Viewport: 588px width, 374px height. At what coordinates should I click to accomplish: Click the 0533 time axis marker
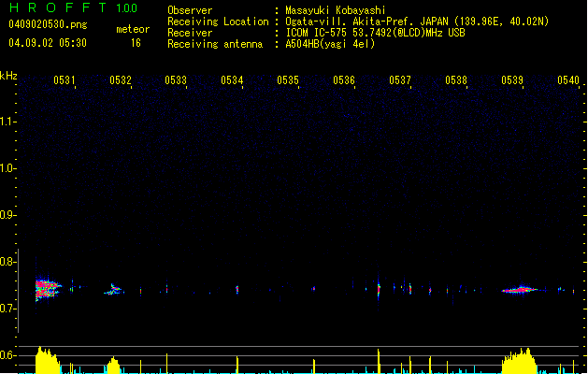click(176, 80)
